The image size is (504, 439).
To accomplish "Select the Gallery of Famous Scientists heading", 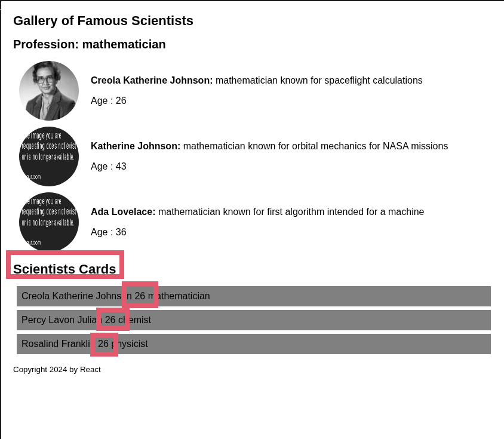I will (x=103, y=21).
